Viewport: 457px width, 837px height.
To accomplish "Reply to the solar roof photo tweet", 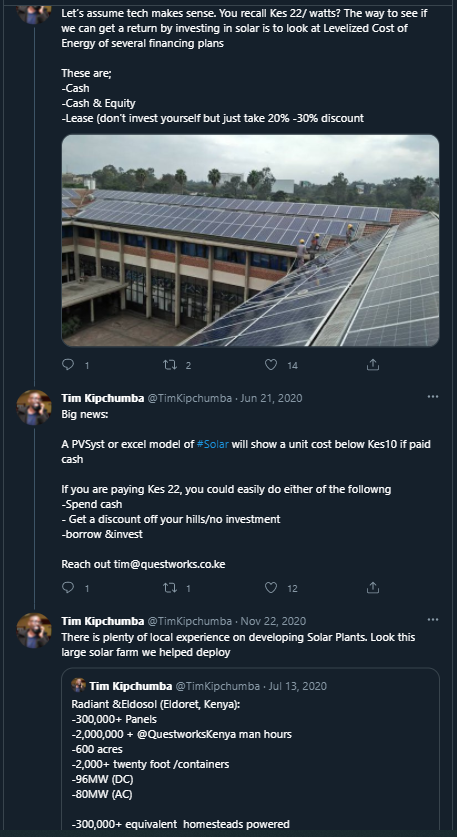I will point(68,365).
